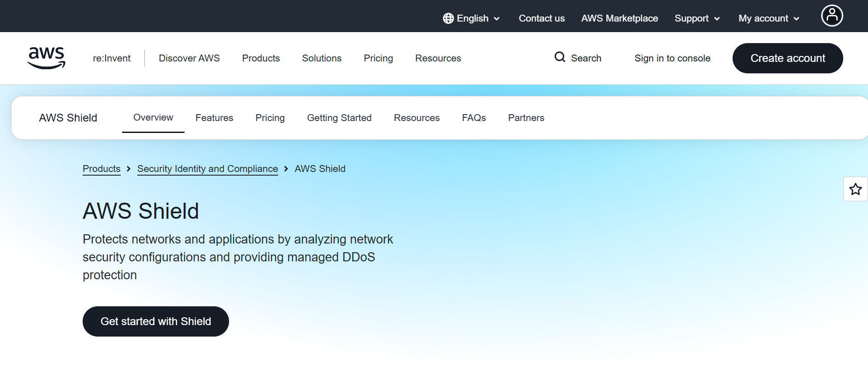Open the Products menu in main navigation
868x376 pixels.
tap(261, 58)
